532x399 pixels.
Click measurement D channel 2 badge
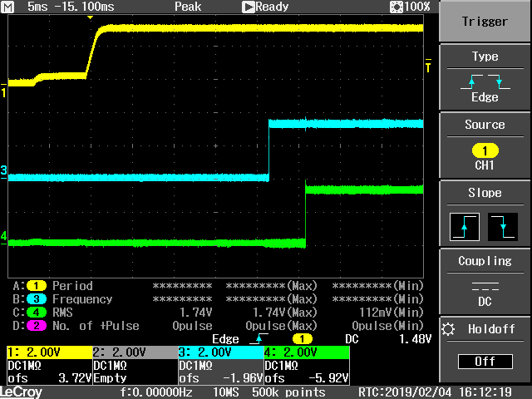[37, 326]
